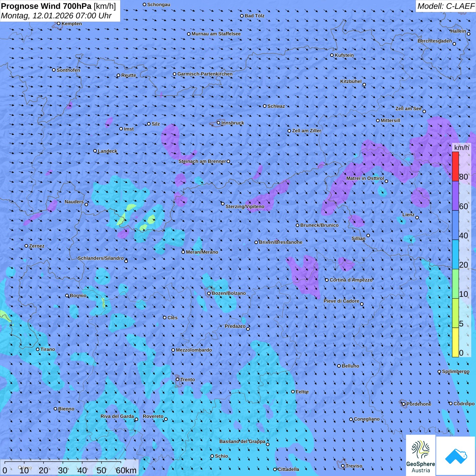476x476 pixels.
Task: Click the 'Bormio' label
Action: tap(78, 295)
